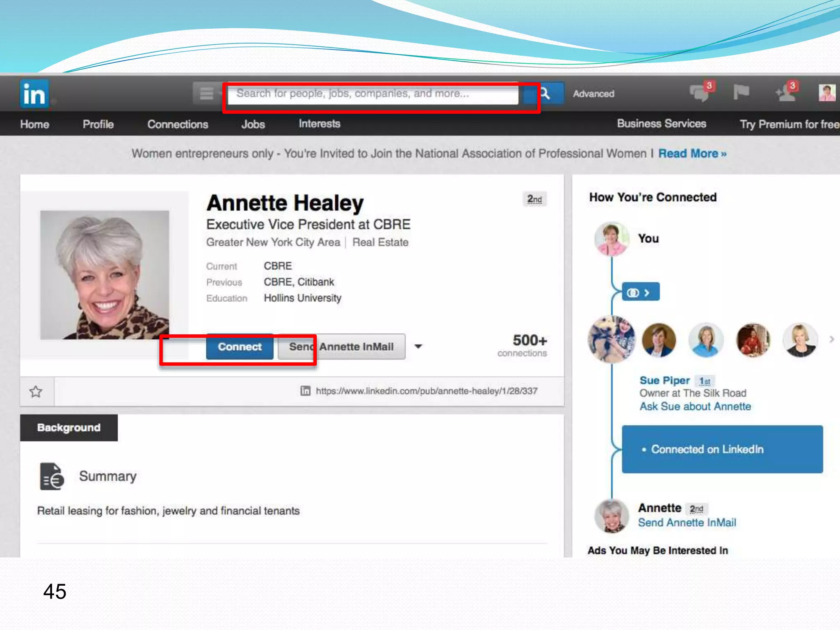Image resolution: width=840 pixels, height=630 pixels.
Task: Open the Interests menu
Action: [319, 124]
